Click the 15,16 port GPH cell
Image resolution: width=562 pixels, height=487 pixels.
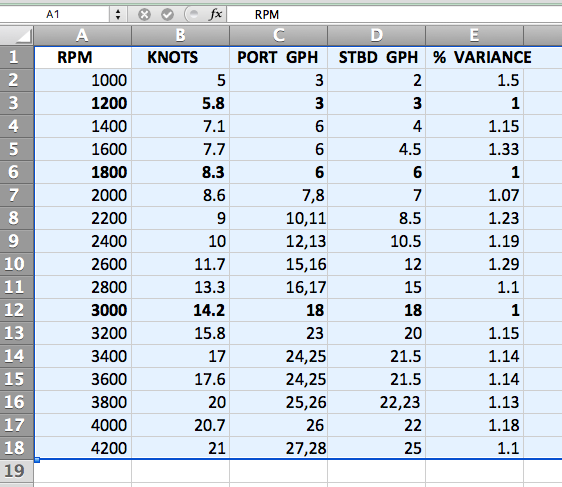(278, 264)
